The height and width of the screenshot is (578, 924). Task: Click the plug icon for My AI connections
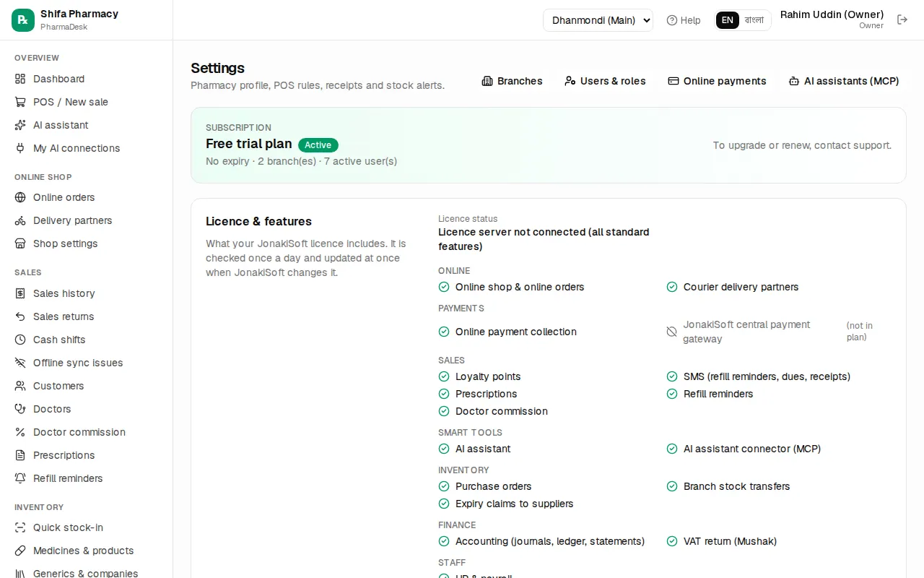(x=20, y=148)
